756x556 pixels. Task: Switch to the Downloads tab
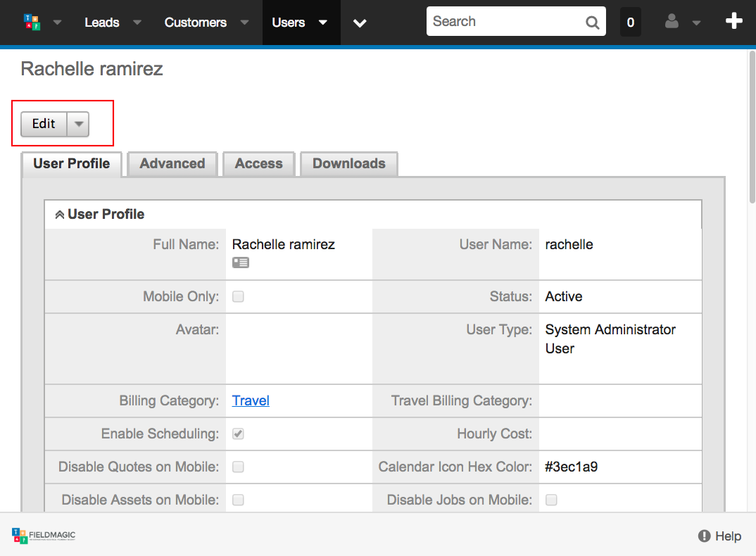349,164
